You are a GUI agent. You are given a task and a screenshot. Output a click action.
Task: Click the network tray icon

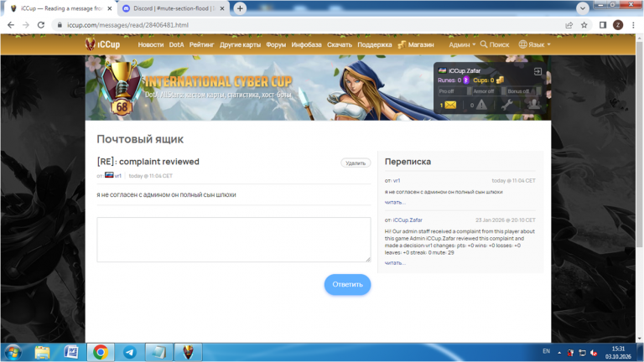click(582, 353)
